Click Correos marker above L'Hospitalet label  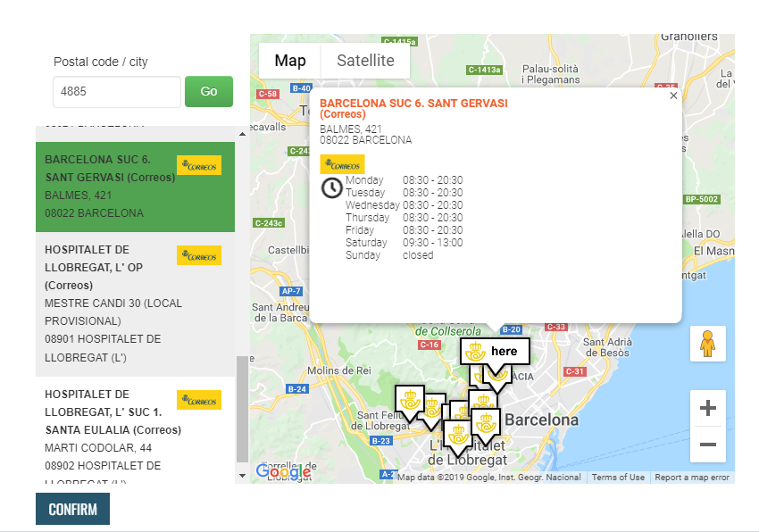point(458,436)
